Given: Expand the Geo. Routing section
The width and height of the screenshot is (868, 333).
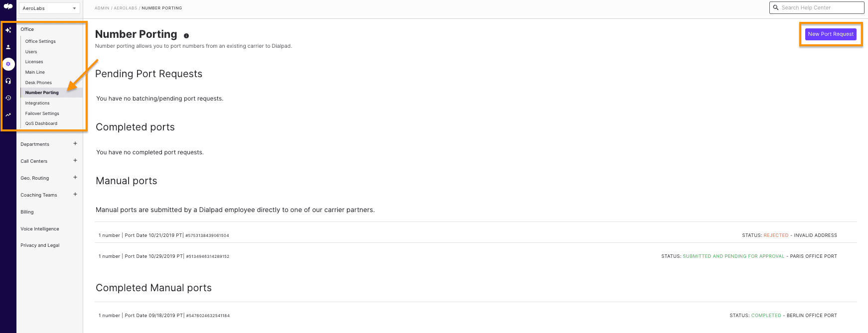Looking at the screenshot, I should [75, 177].
